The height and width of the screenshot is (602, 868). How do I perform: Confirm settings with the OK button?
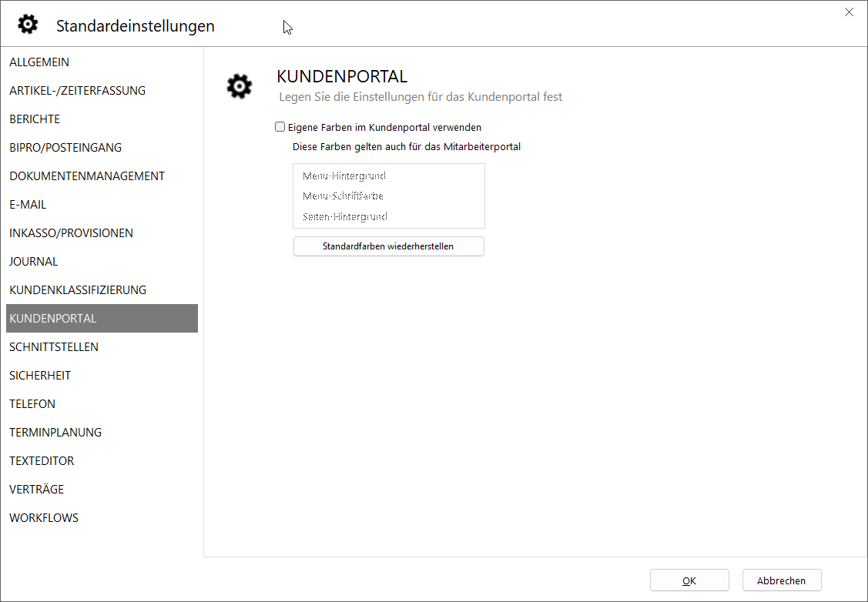point(689,580)
